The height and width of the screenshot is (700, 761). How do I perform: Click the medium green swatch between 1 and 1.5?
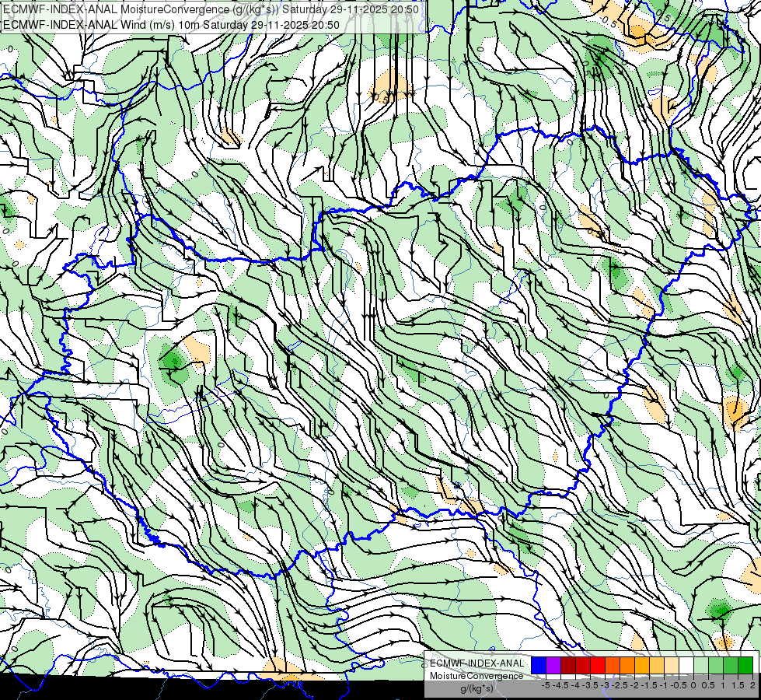(731, 666)
